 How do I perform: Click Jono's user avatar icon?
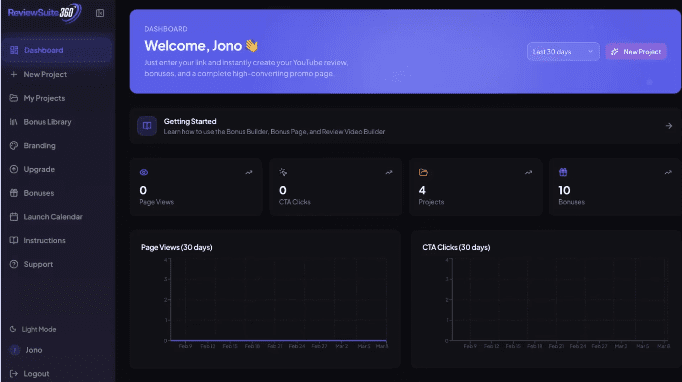pos(15,350)
